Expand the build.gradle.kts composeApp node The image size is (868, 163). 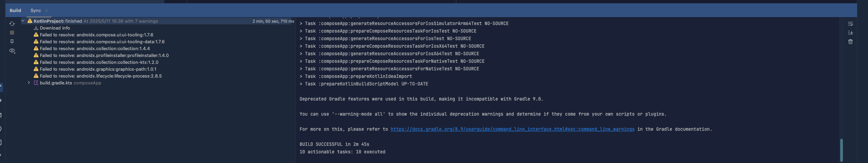click(29, 83)
